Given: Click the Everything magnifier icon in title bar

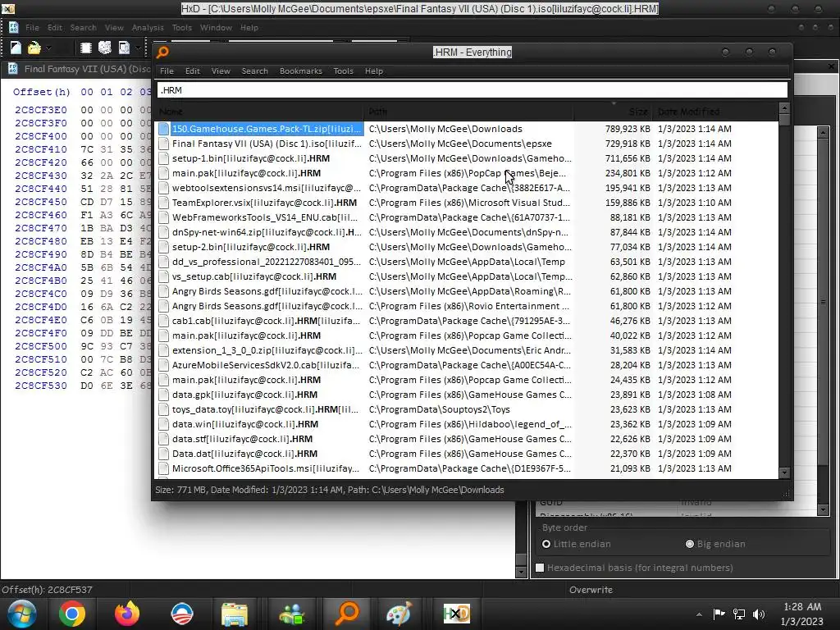Looking at the screenshot, I should pos(163,52).
